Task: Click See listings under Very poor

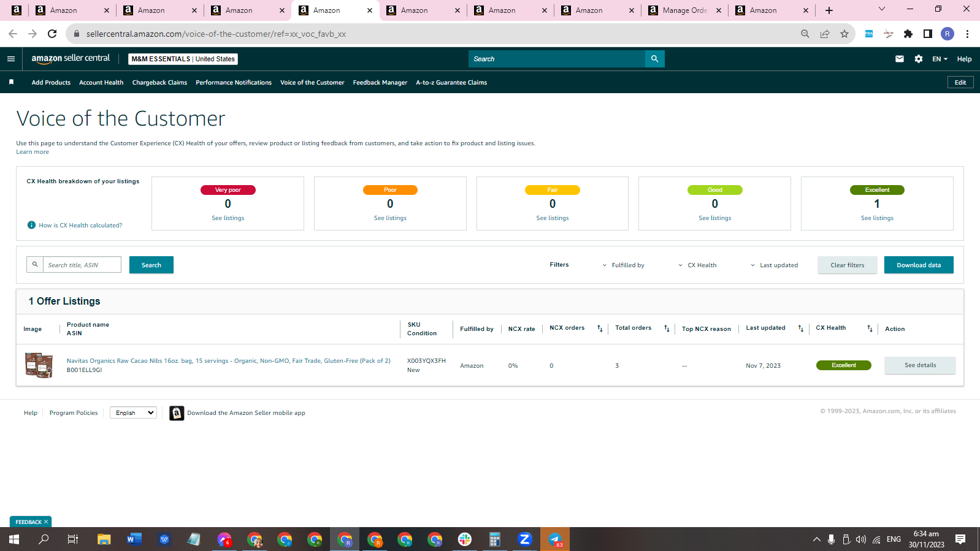Action: tap(228, 218)
